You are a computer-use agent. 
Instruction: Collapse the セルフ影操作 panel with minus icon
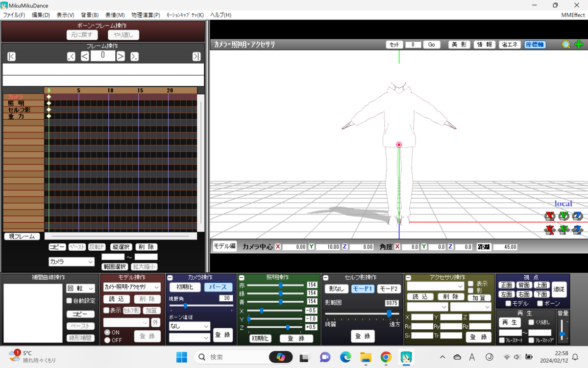tap(325, 278)
